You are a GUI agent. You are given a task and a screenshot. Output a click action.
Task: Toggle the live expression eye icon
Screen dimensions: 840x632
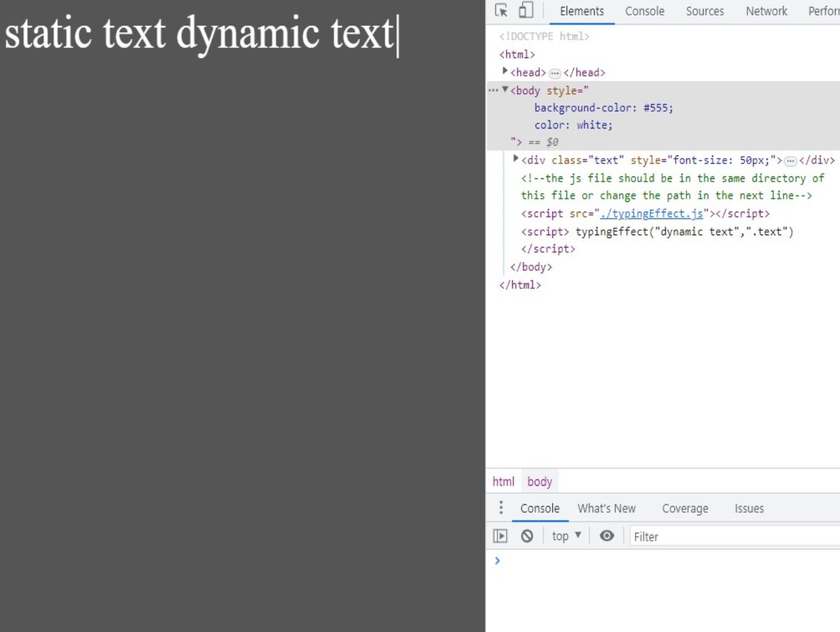coord(607,536)
